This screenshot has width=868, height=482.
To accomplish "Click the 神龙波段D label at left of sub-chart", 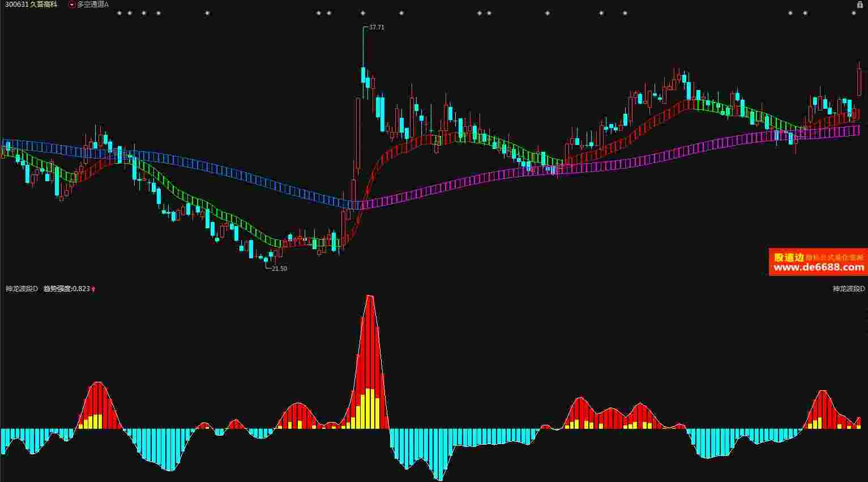I will (22, 289).
